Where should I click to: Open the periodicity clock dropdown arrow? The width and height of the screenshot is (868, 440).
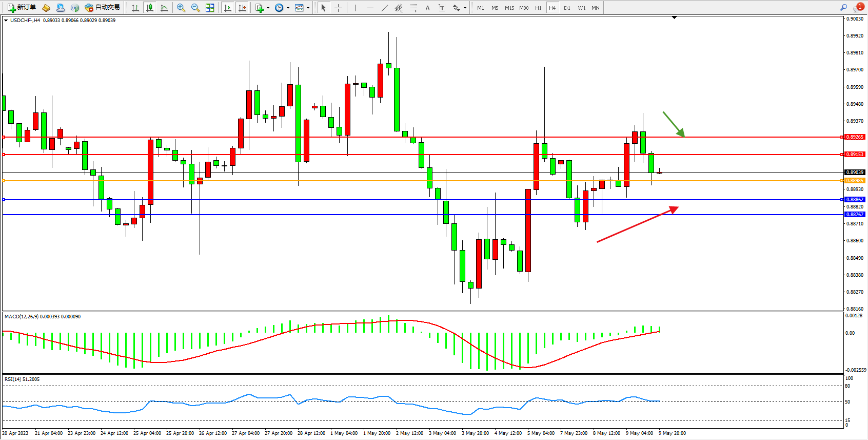pos(288,8)
